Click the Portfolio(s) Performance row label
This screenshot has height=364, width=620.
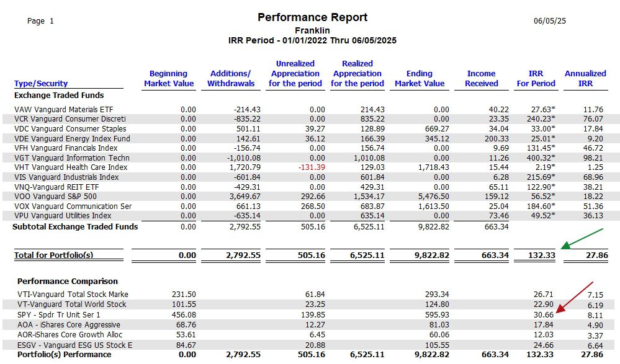click(x=64, y=355)
